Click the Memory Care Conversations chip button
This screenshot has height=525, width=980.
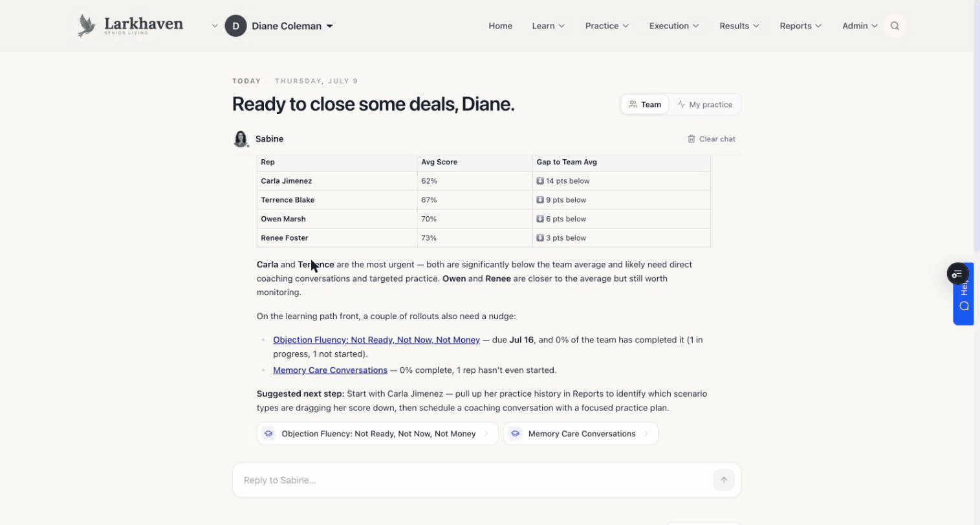point(580,434)
